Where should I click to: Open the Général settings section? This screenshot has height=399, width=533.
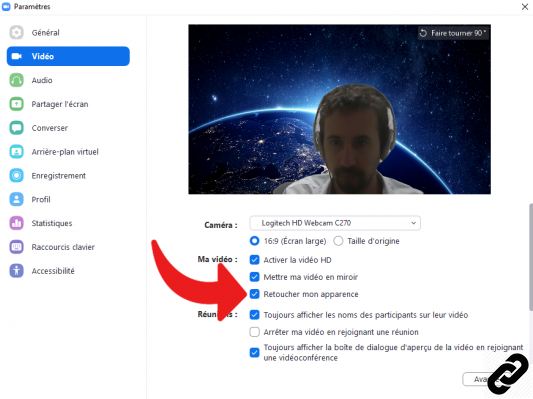tap(68, 33)
